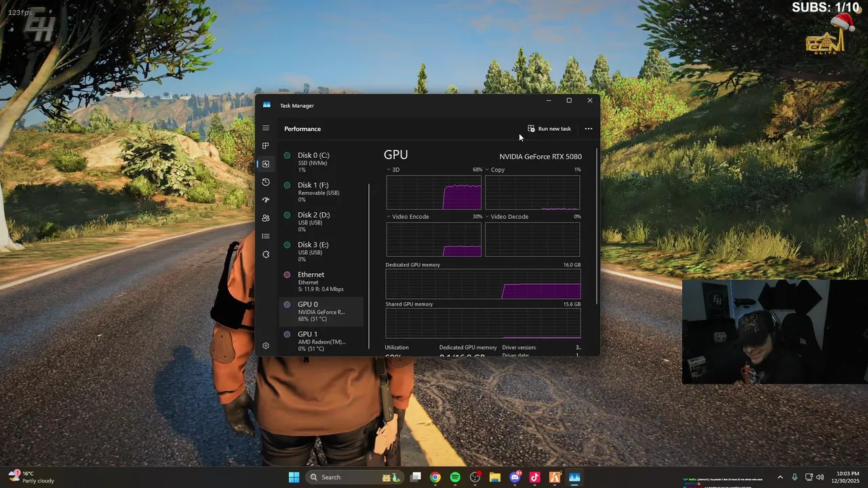This screenshot has height=488, width=868.
Task: Click the Dedicated GPU memory graph
Action: tap(483, 284)
